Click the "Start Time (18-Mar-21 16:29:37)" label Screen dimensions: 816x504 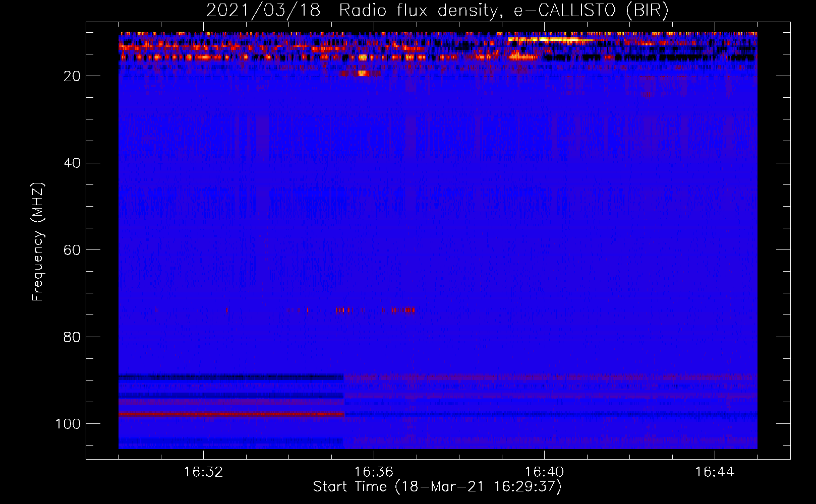point(437,487)
